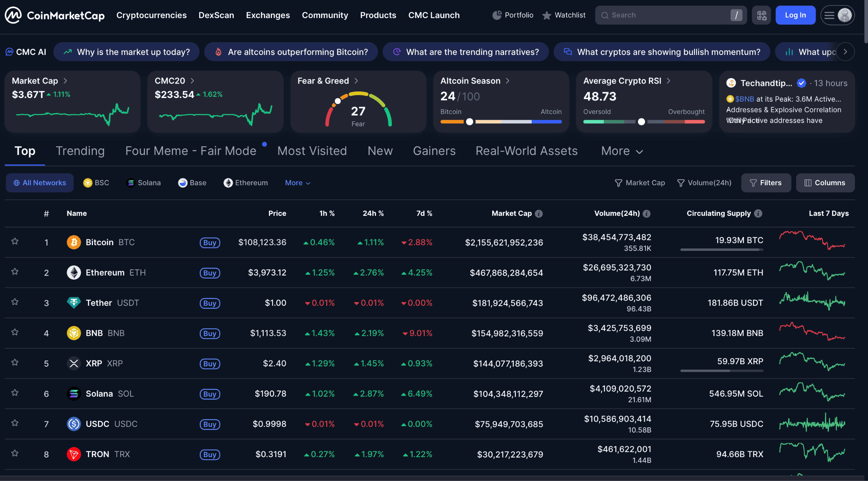Expand the More tabs dropdown
This screenshot has height=481, width=868.
[622, 151]
